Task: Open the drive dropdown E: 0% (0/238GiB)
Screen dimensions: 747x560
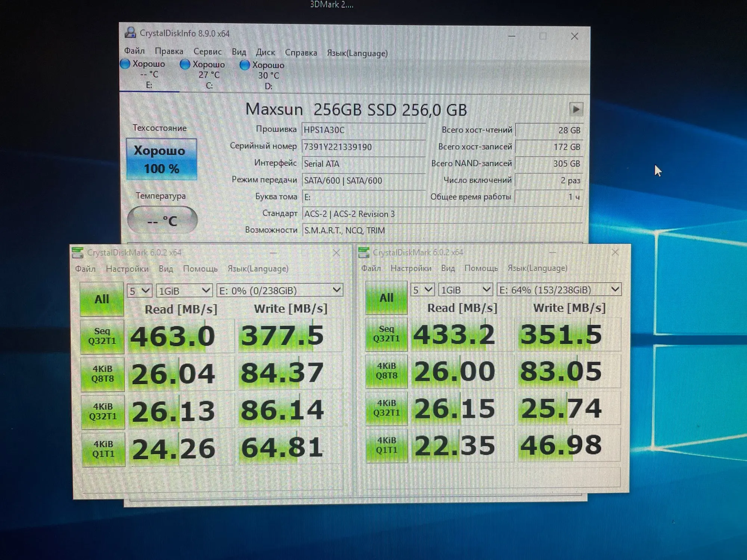Action: (x=280, y=290)
